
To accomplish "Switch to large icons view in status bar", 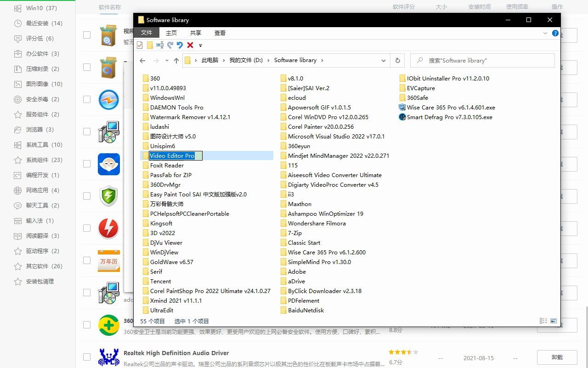I will point(554,321).
